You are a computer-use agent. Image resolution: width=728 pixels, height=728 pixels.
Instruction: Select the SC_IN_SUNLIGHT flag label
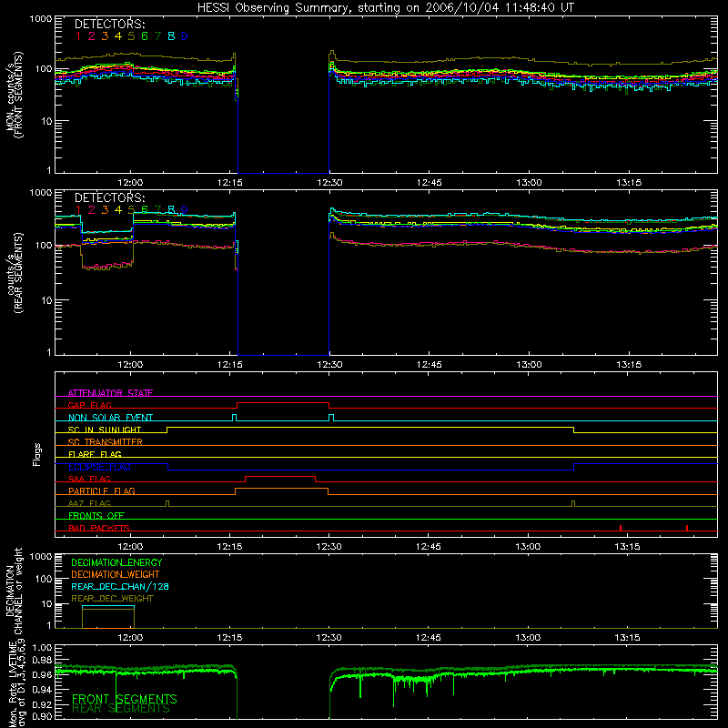pyautogui.click(x=105, y=430)
